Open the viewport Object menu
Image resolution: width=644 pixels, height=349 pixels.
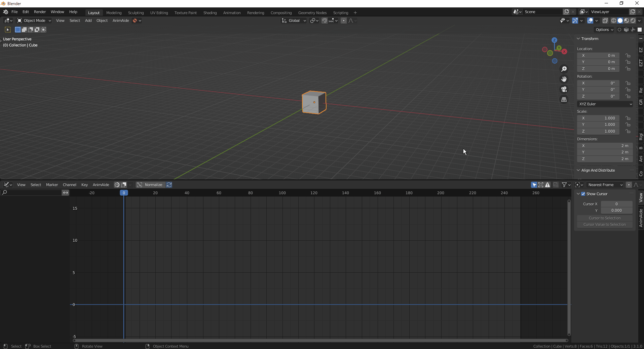[x=102, y=21]
